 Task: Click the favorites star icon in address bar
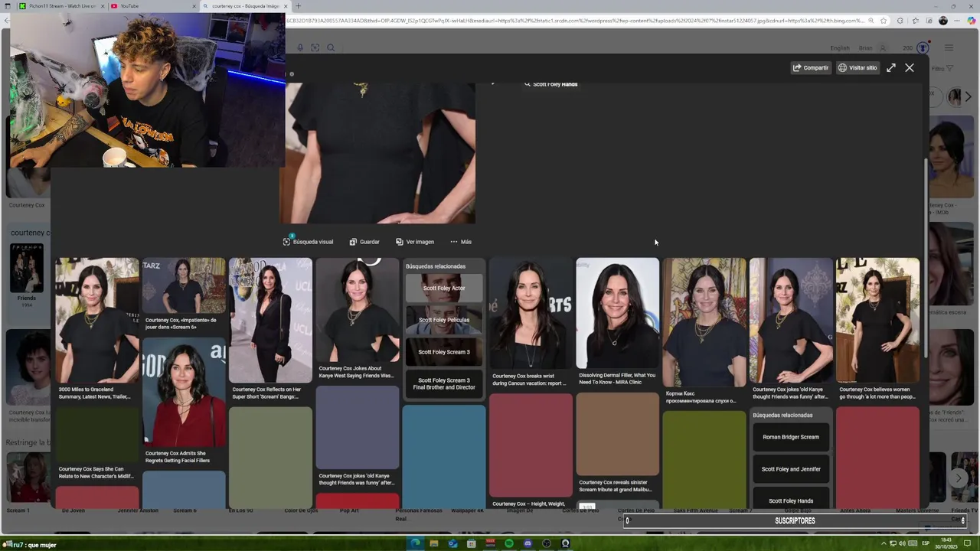pos(884,21)
